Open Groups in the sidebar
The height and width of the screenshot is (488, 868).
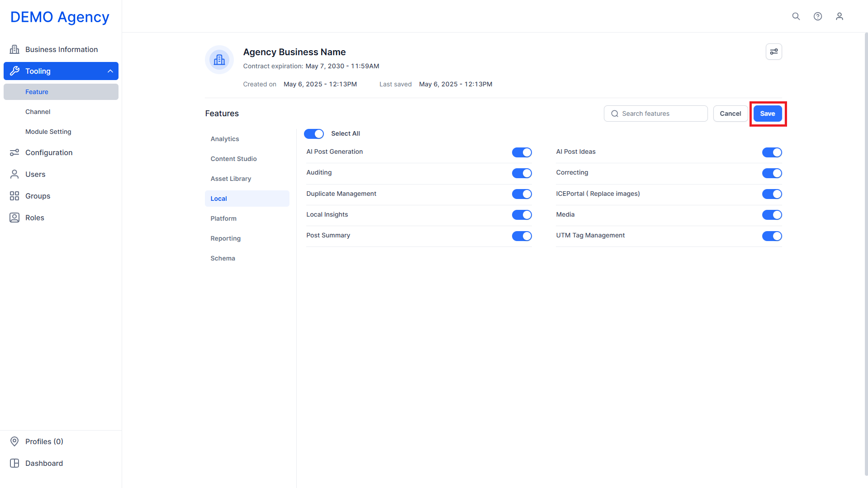[61, 196]
